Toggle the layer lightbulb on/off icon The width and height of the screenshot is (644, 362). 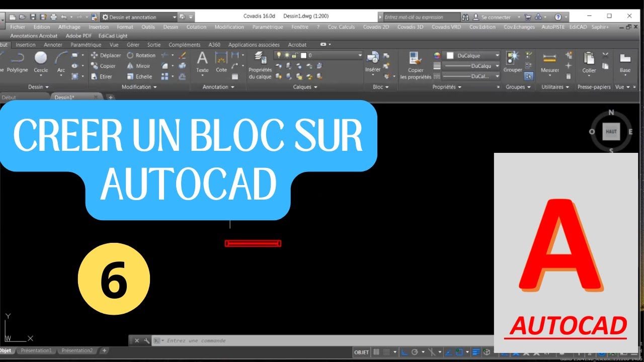[x=278, y=55]
